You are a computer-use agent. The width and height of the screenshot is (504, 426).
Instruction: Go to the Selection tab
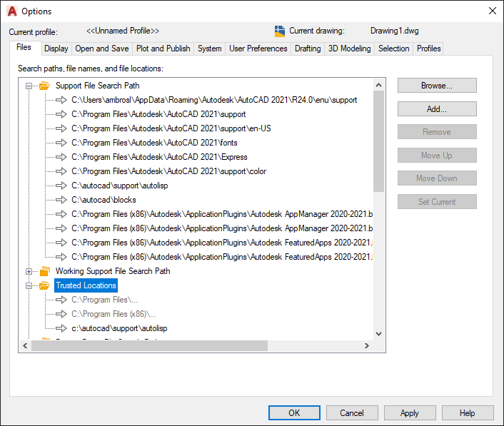point(394,49)
